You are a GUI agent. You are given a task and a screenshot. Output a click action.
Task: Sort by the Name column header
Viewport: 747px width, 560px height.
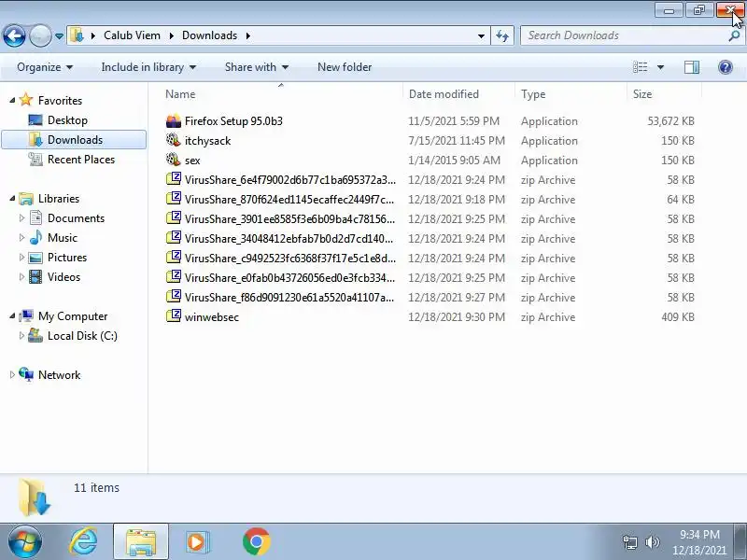click(x=180, y=94)
